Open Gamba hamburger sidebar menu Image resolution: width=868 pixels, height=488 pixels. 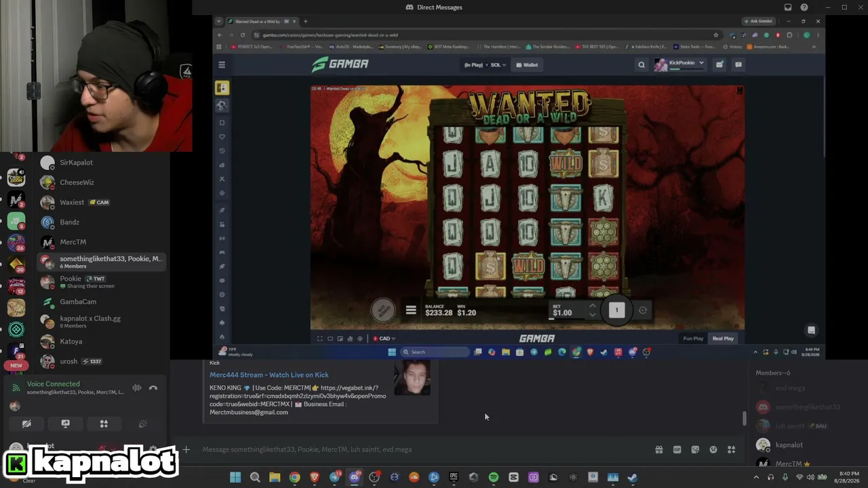click(222, 65)
